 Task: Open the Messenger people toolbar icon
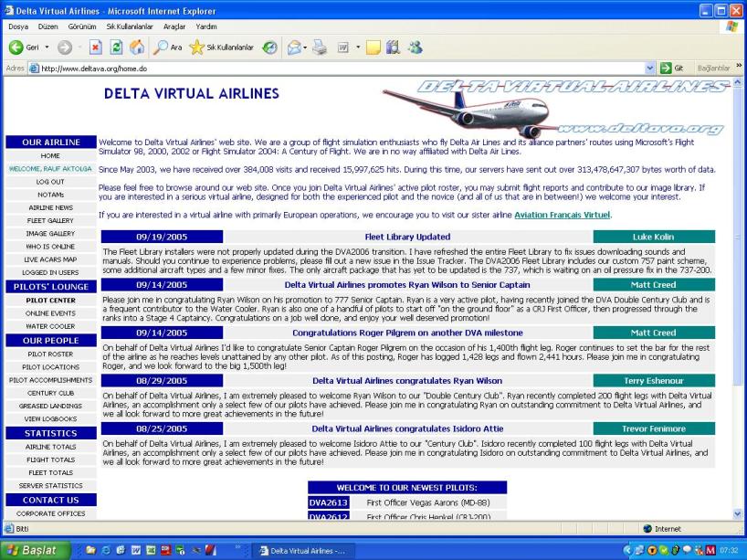click(x=415, y=48)
